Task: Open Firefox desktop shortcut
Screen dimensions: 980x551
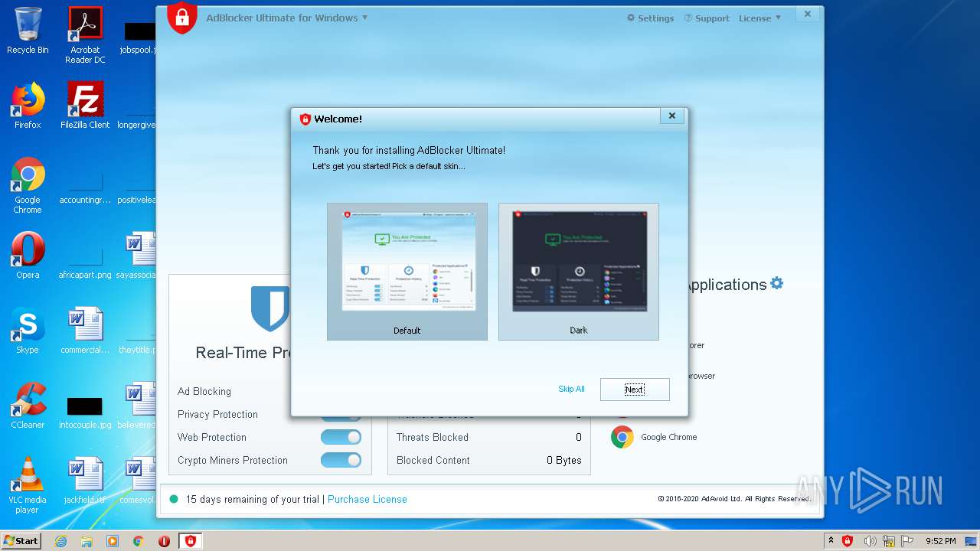Action: coord(28,106)
